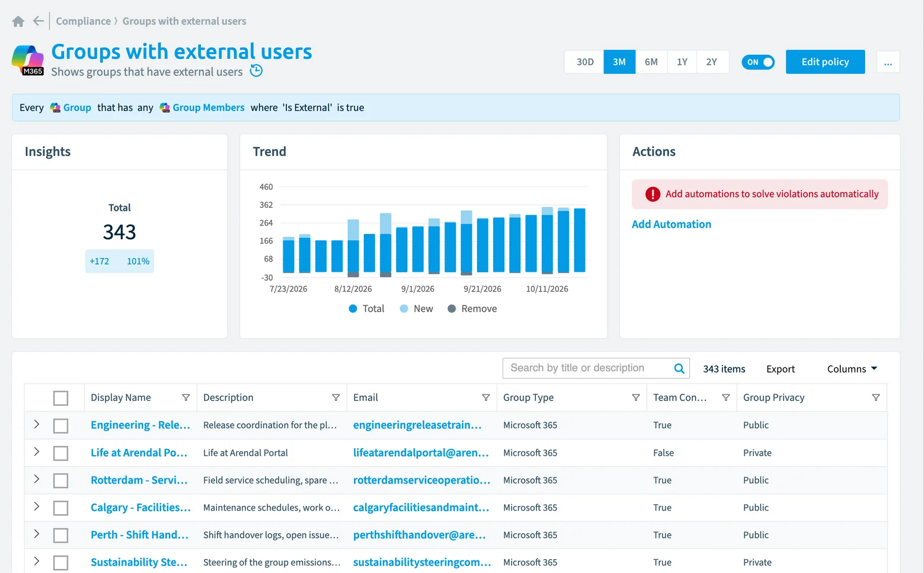
Task: Turn off the policy ON switch
Action: 758,62
